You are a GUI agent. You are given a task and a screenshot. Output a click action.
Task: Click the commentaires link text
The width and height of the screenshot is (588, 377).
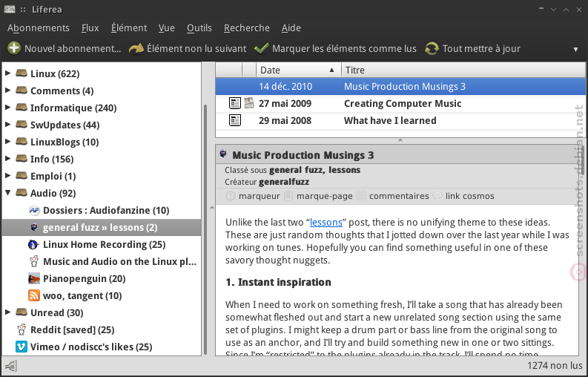pos(399,196)
